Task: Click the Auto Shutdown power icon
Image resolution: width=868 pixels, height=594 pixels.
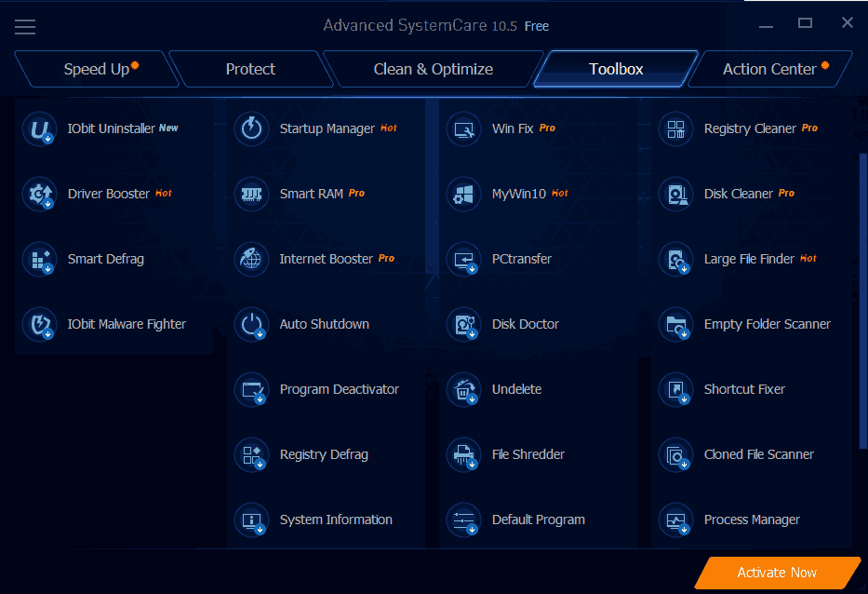Action: 252,324
